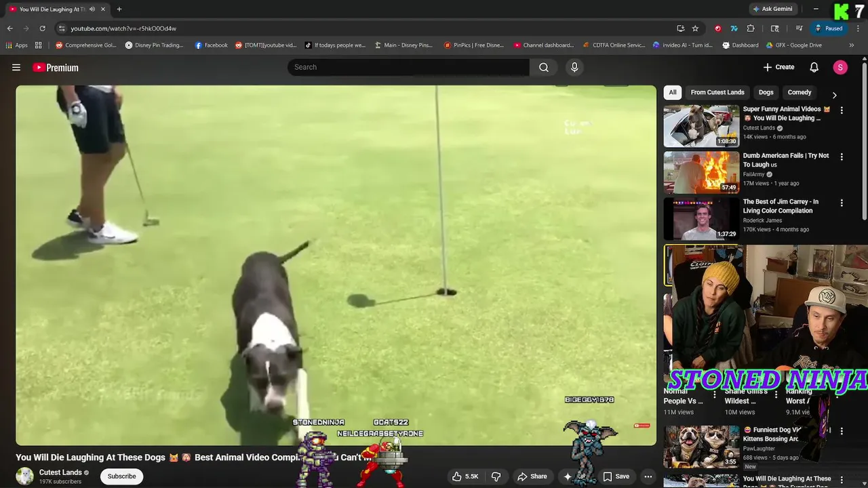868x488 pixels.
Task: Start voice search with the microphone
Action: 574,67
